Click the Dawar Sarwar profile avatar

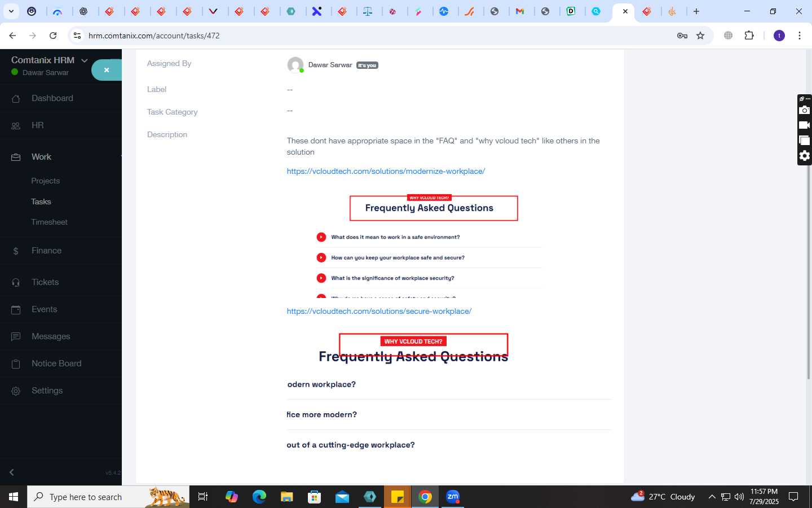(295, 65)
